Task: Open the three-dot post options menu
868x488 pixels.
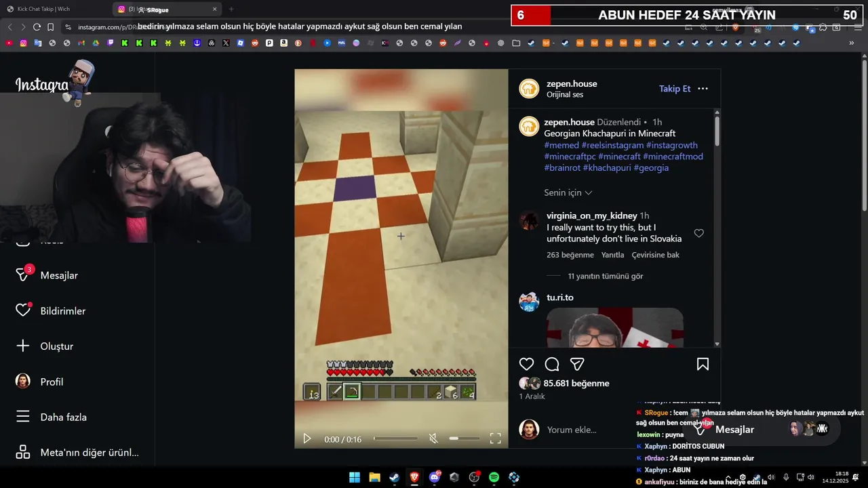Action: [703, 89]
